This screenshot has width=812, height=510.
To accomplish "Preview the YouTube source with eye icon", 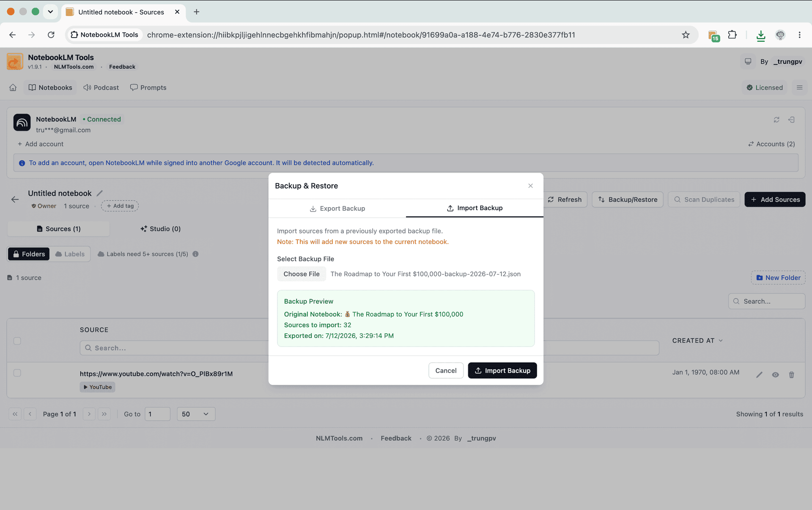I will pos(775,375).
